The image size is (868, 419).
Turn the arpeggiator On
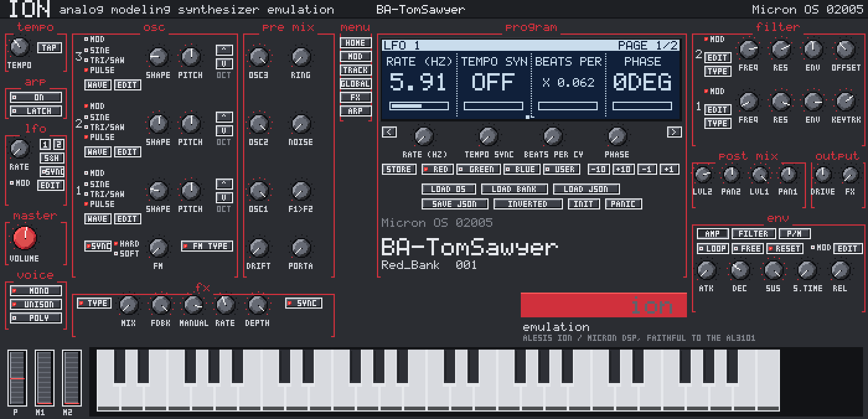click(36, 97)
